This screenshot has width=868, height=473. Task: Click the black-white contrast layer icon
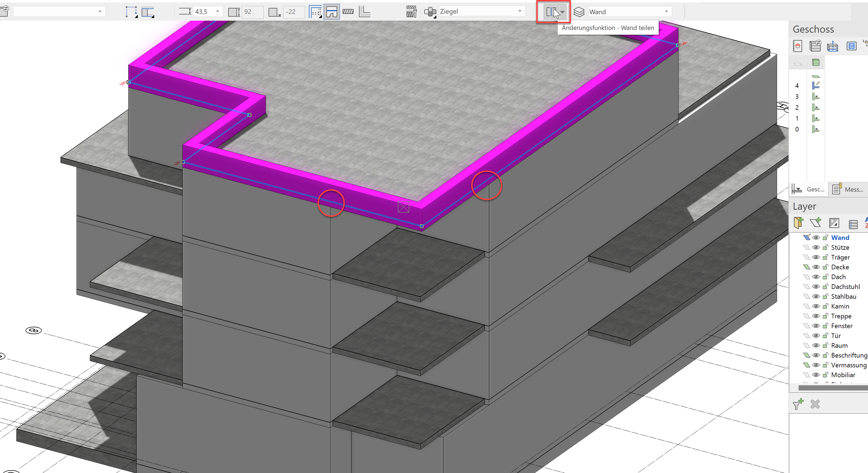point(834,223)
